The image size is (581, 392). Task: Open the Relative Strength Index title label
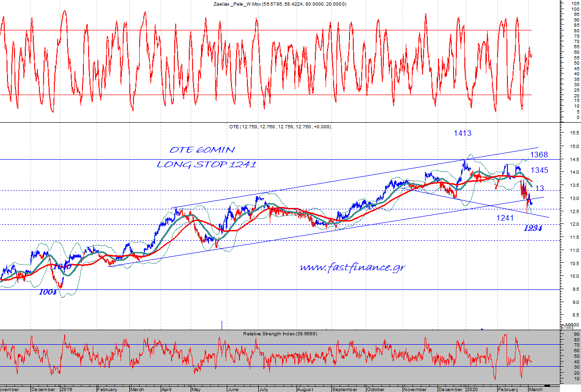coord(279,334)
